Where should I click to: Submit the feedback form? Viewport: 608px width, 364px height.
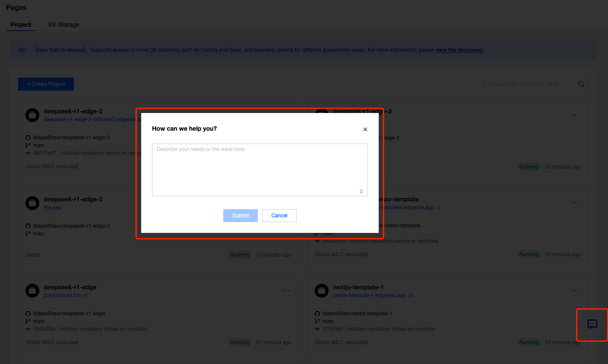[240, 215]
